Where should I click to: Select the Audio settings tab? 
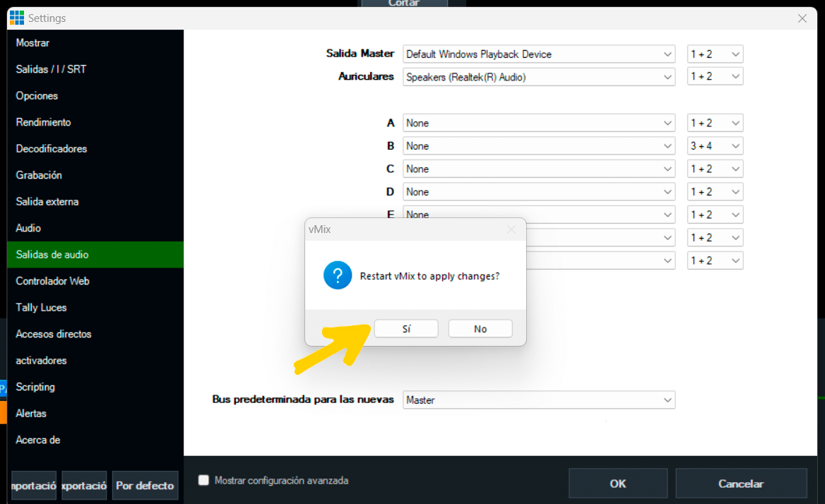[x=28, y=228]
